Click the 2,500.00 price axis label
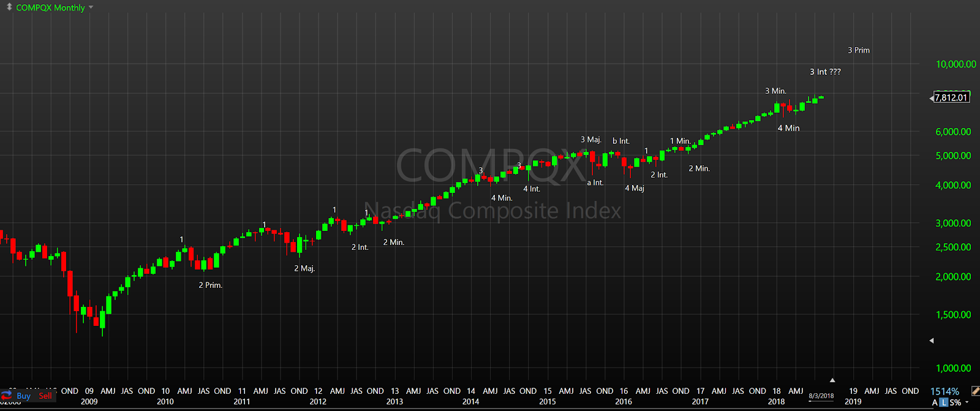 click(953, 247)
